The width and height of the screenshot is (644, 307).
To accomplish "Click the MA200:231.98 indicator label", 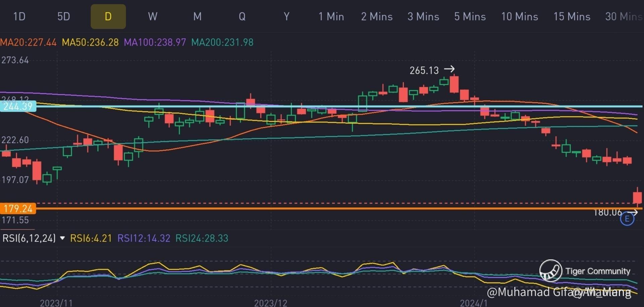I will point(222,42).
